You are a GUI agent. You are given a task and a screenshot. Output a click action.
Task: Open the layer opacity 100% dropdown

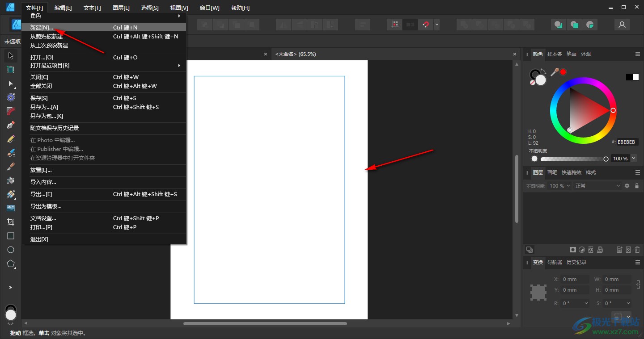(x=560, y=186)
